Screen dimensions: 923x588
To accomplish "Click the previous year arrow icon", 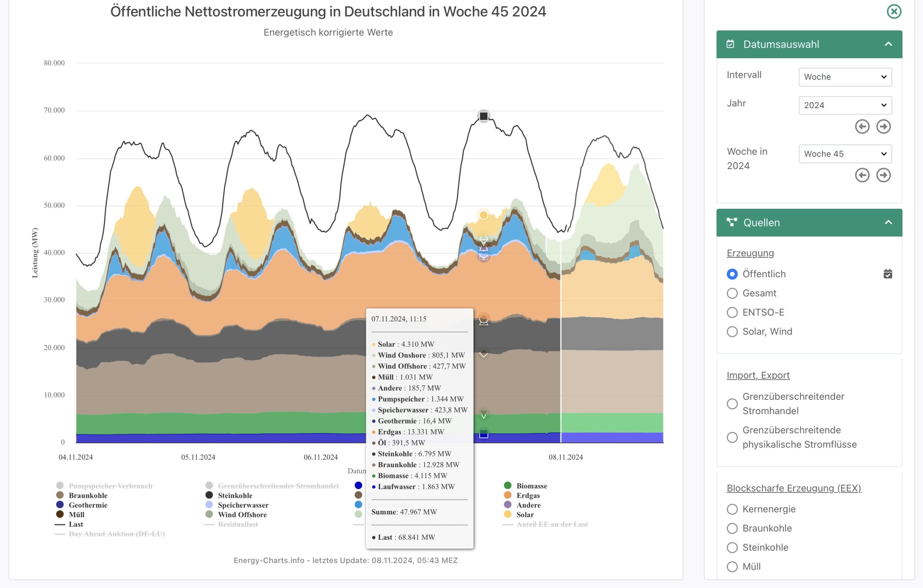I will click(862, 127).
